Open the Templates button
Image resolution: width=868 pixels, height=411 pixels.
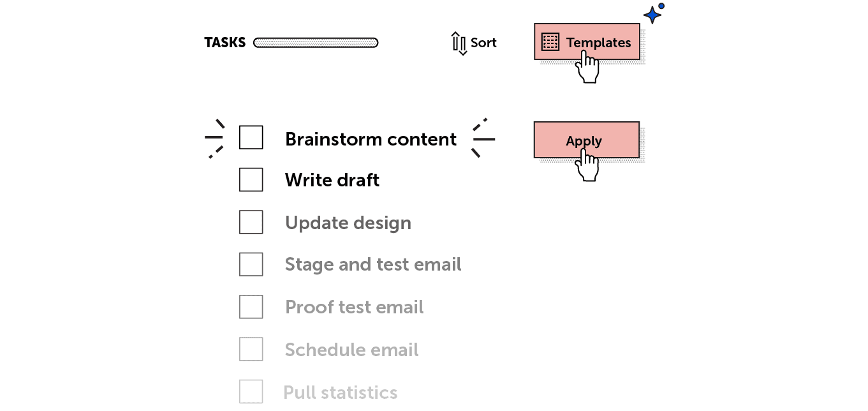(587, 42)
